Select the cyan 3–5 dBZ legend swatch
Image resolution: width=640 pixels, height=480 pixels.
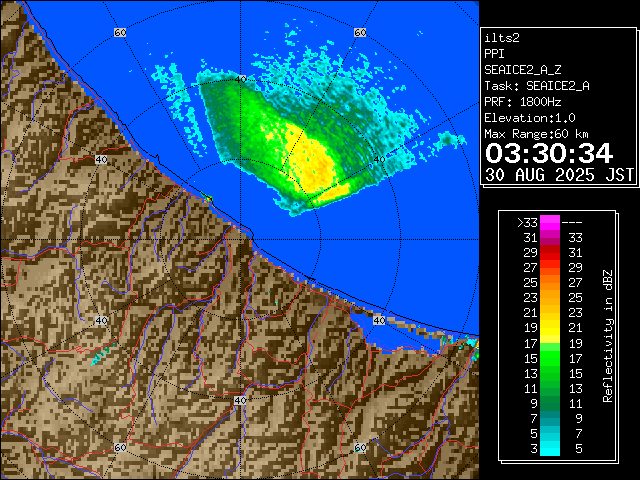coord(549,449)
